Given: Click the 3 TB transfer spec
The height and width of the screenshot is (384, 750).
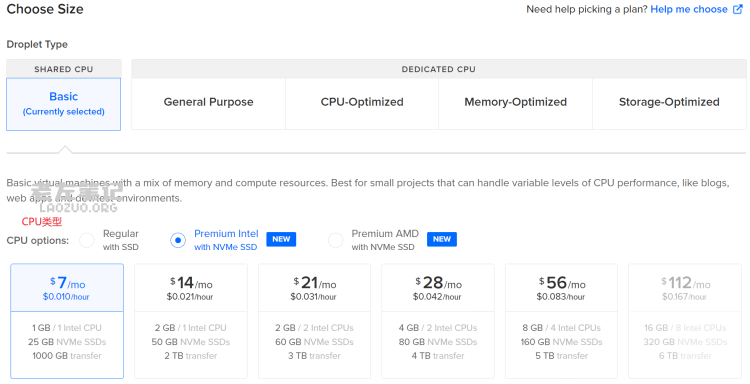Looking at the screenshot, I should point(314,356).
